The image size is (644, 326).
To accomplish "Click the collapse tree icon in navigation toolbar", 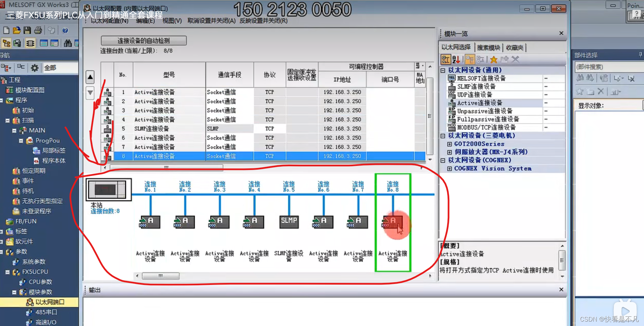I will point(21,67).
